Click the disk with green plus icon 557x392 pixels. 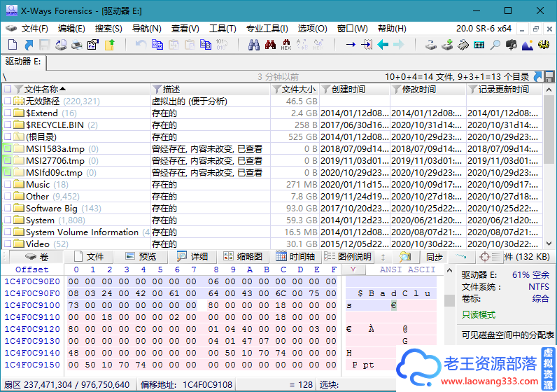point(447,45)
